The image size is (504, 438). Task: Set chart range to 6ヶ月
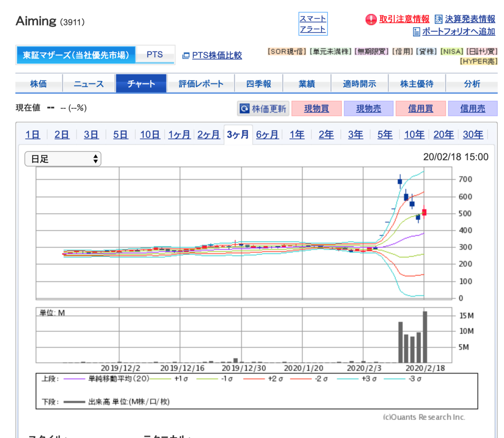[x=268, y=135]
